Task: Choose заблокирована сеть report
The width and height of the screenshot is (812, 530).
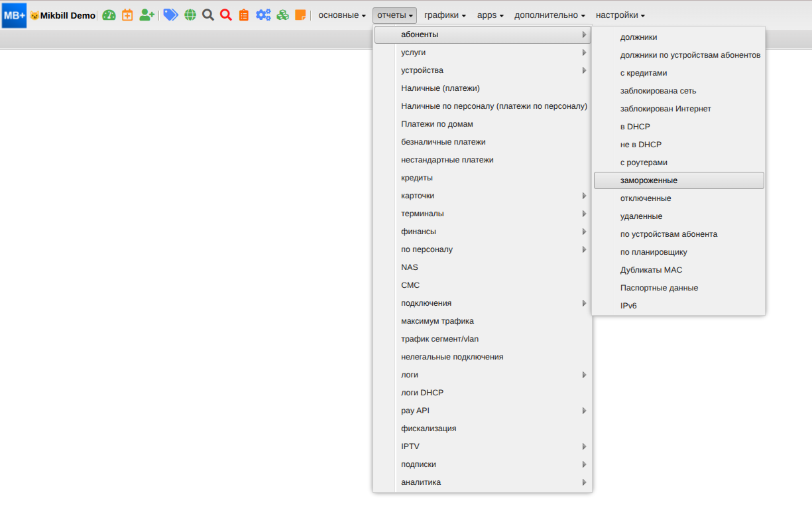Action: coord(679,91)
